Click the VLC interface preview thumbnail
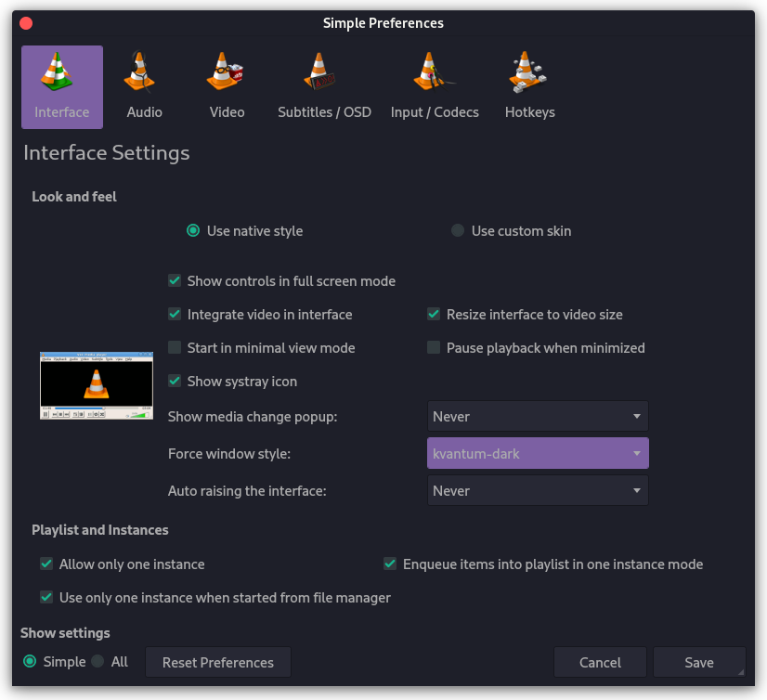 click(96, 384)
